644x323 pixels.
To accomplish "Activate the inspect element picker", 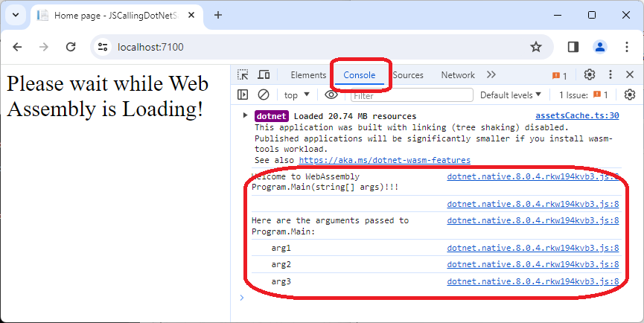I will pyautogui.click(x=243, y=74).
